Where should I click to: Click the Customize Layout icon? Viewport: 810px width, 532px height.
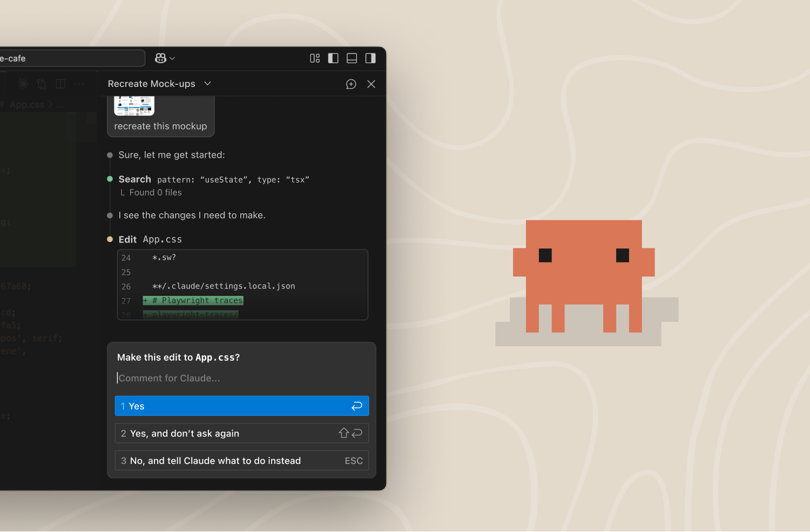click(x=315, y=58)
